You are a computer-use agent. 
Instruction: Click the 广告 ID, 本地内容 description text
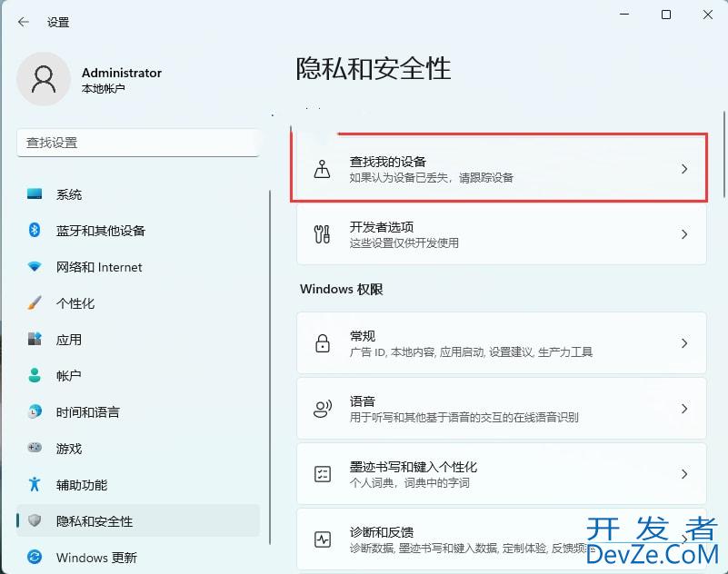point(471,352)
